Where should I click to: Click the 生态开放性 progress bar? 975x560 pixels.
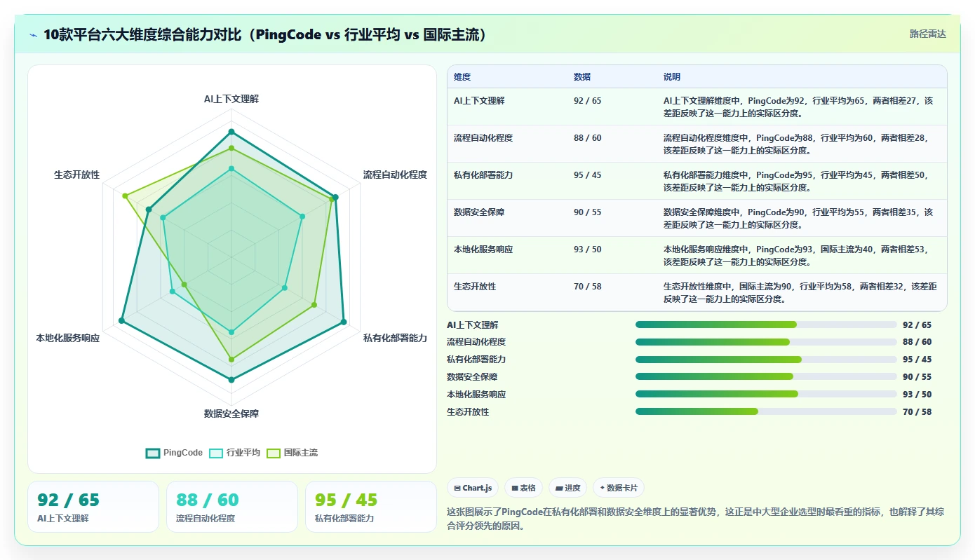(x=766, y=411)
